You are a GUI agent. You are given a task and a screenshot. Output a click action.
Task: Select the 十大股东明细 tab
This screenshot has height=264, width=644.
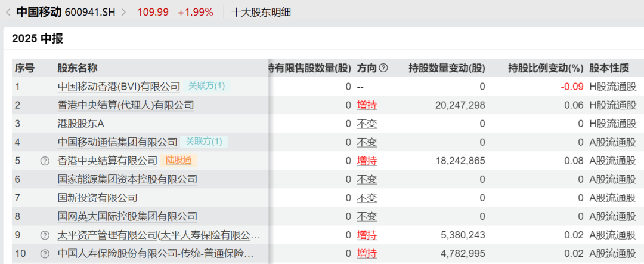point(261,12)
